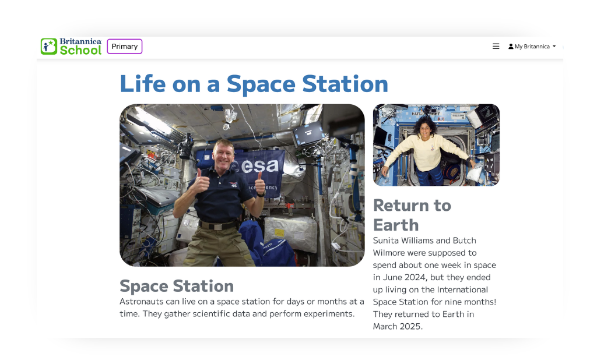Open the large astronaut thumbs-up photo
This screenshot has height=364, width=597.
242,185
